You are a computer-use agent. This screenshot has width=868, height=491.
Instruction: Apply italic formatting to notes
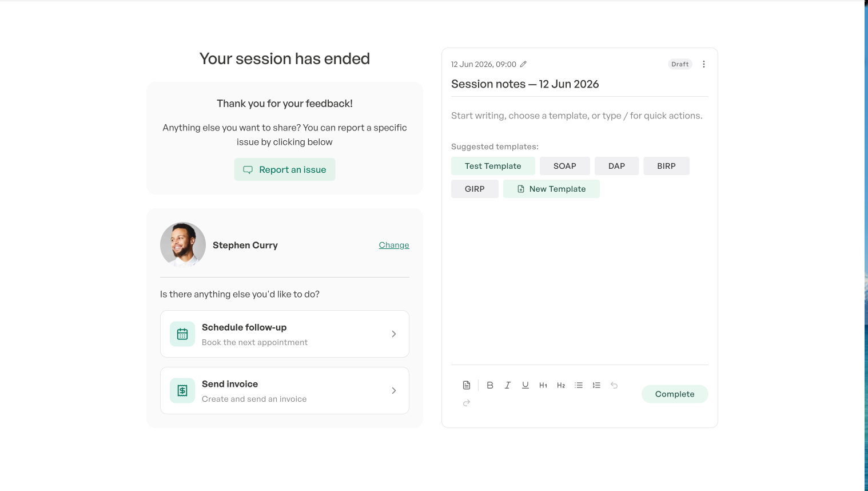coord(507,385)
